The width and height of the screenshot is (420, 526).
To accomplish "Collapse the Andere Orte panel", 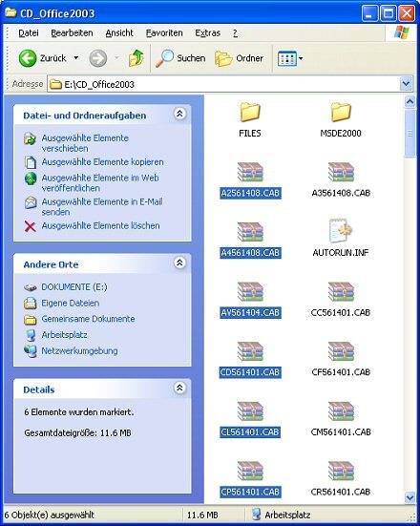I will pyautogui.click(x=179, y=263).
